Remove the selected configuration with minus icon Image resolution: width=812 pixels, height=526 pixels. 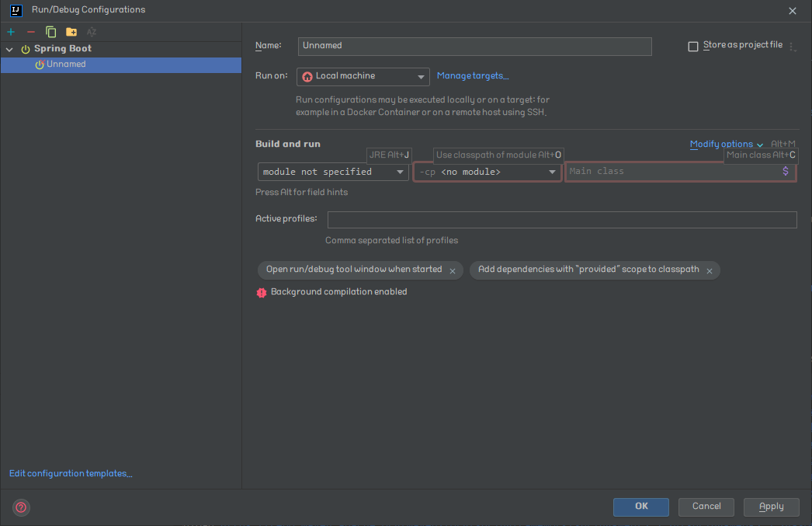coord(31,32)
